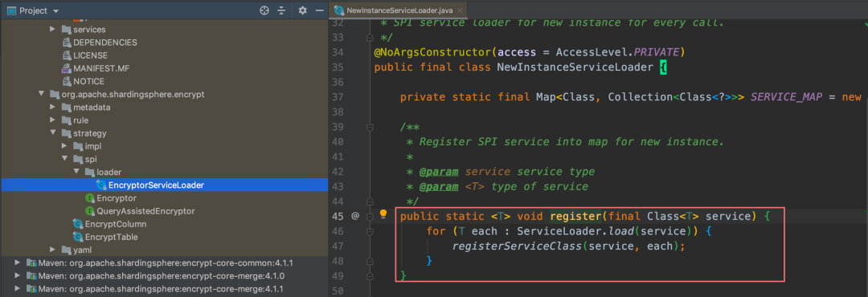Viewport: 868px width, 297px height.
Task: Click the rule folder icon
Action: [67, 120]
